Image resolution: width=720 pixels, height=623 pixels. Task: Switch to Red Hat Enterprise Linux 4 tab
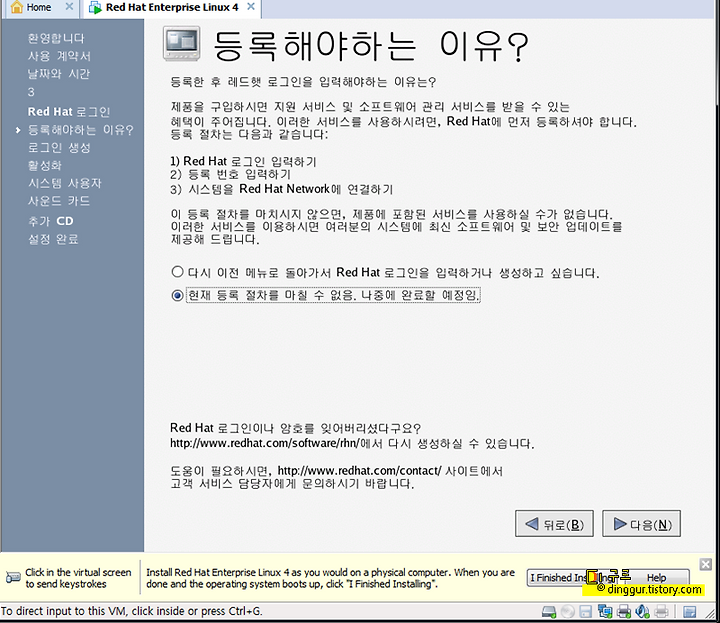click(x=172, y=7)
